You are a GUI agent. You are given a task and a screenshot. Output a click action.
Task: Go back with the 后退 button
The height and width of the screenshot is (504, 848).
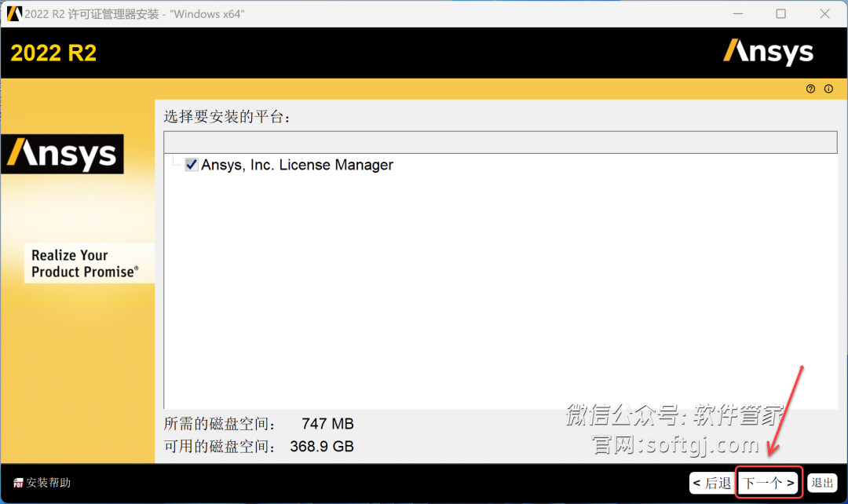point(711,483)
